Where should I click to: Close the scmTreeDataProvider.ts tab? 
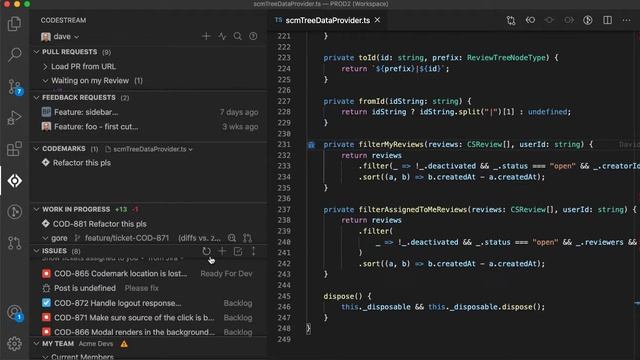pos(378,20)
